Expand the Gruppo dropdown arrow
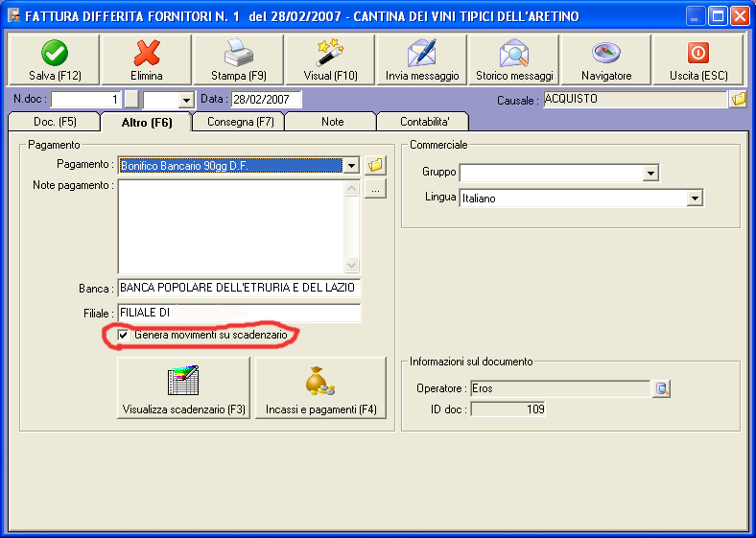This screenshot has height=538, width=756. click(650, 173)
